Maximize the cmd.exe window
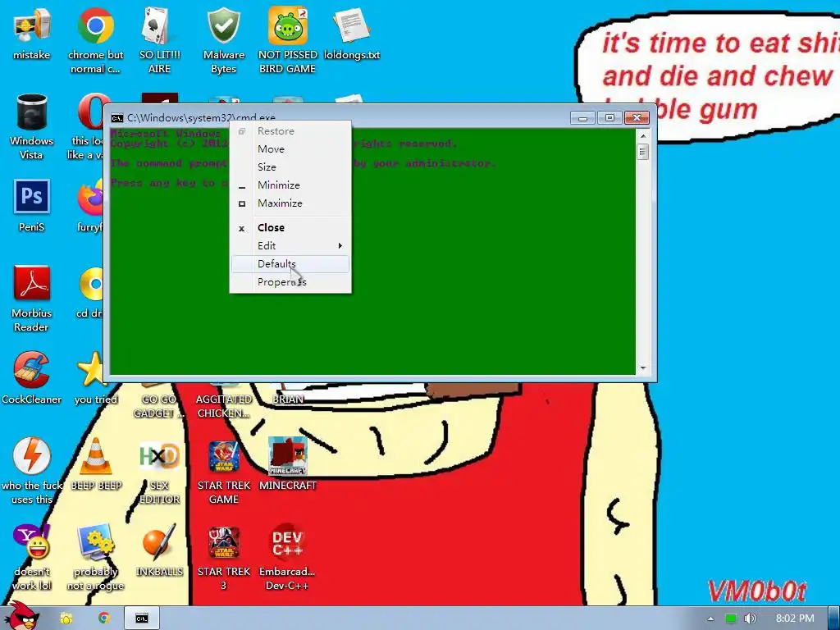Screen dimensions: 840x630 (609, 117)
